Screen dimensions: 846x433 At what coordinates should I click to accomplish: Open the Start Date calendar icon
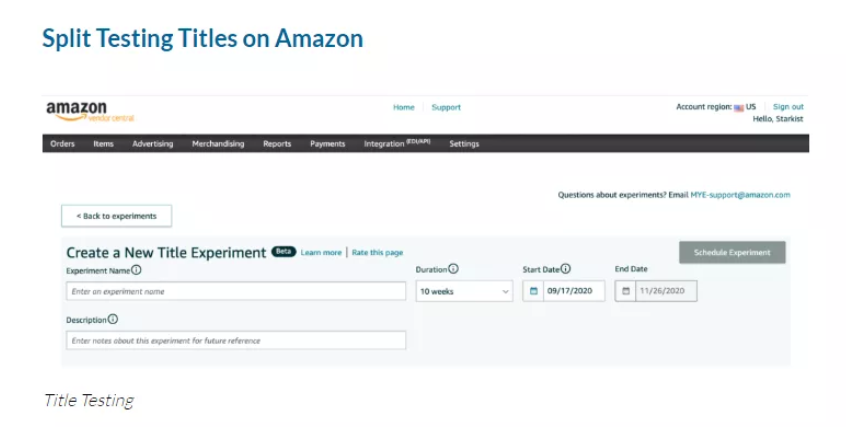534,291
